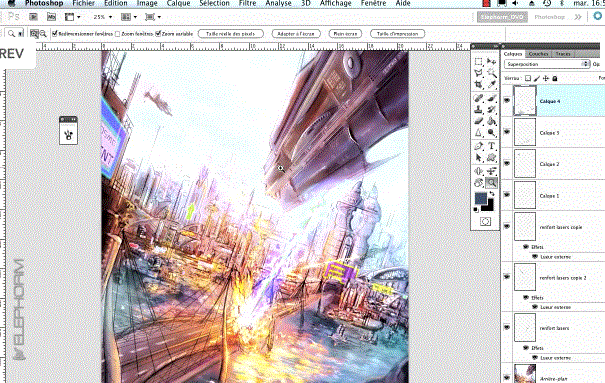The image size is (605, 383).
Task: Open the Filtre menu
Action: click(247, 3)
